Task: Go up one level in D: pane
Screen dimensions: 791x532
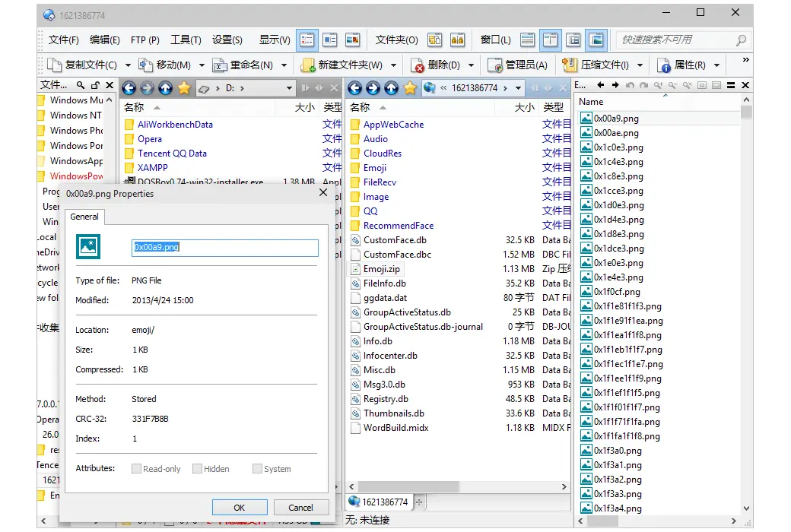Action: [166, 88]
